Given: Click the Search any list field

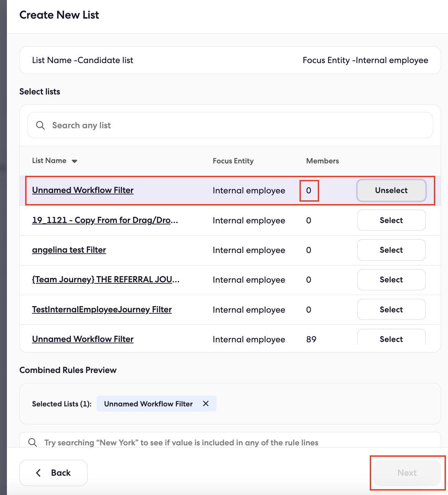Looking at the screenshot, I should coord(230,125).
